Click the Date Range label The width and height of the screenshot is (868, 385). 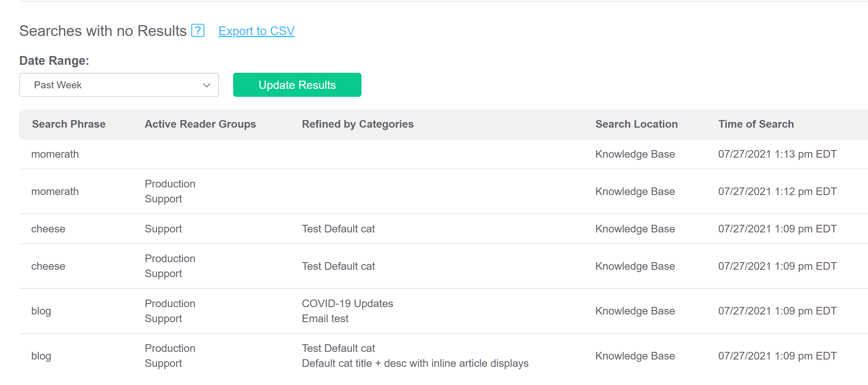[54, 61]
